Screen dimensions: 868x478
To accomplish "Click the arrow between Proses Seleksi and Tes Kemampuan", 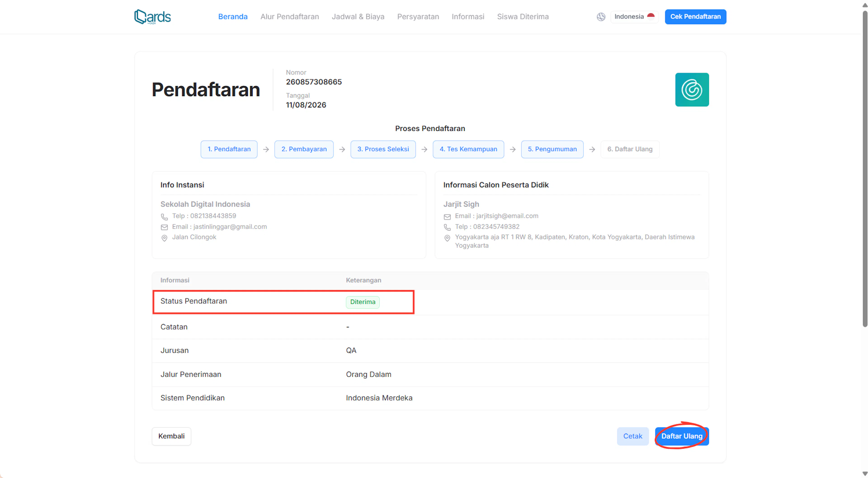I will click(424, 149).
